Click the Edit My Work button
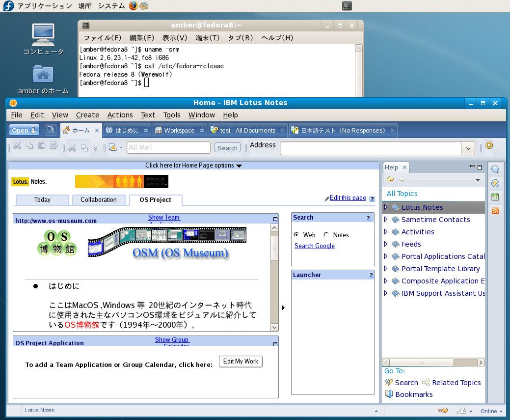The height and width of the screenshot is (420, 510). (241, 362)
